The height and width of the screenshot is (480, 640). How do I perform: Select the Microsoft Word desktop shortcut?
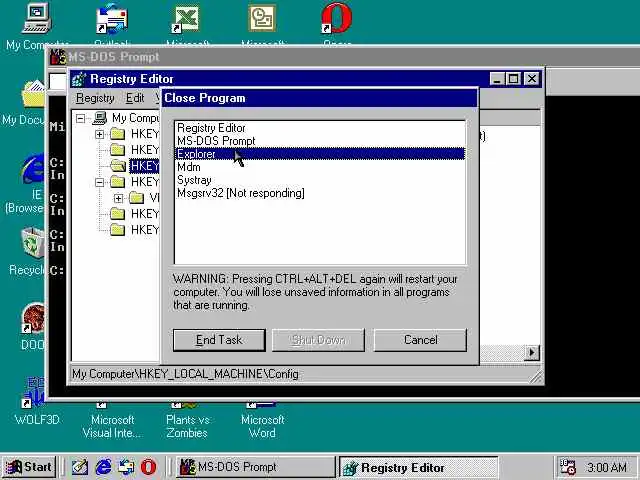(x=262, y=426)
